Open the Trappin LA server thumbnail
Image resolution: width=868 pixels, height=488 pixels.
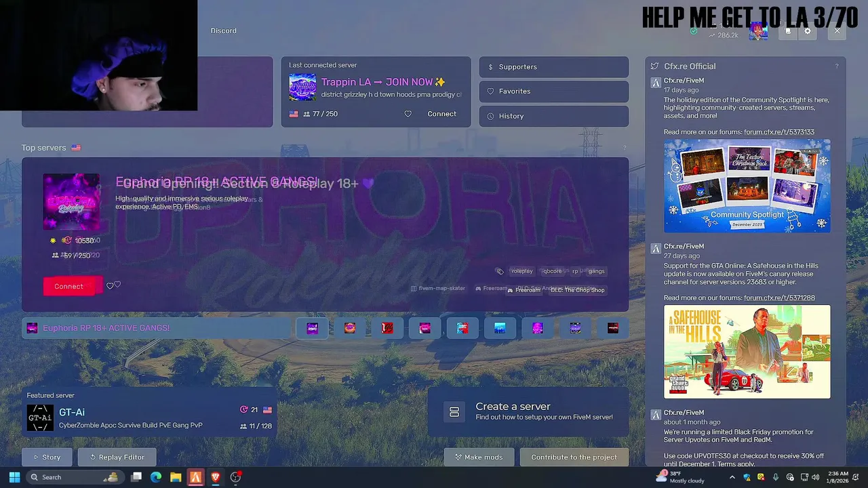tap(302, 87)
